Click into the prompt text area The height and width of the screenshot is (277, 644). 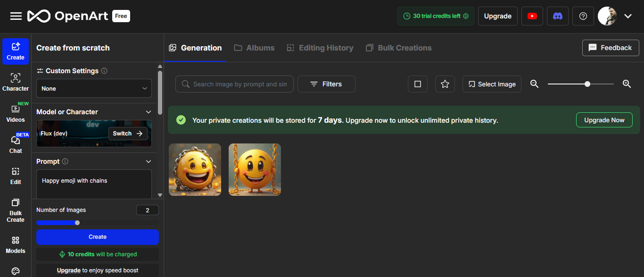click(94, 184)
